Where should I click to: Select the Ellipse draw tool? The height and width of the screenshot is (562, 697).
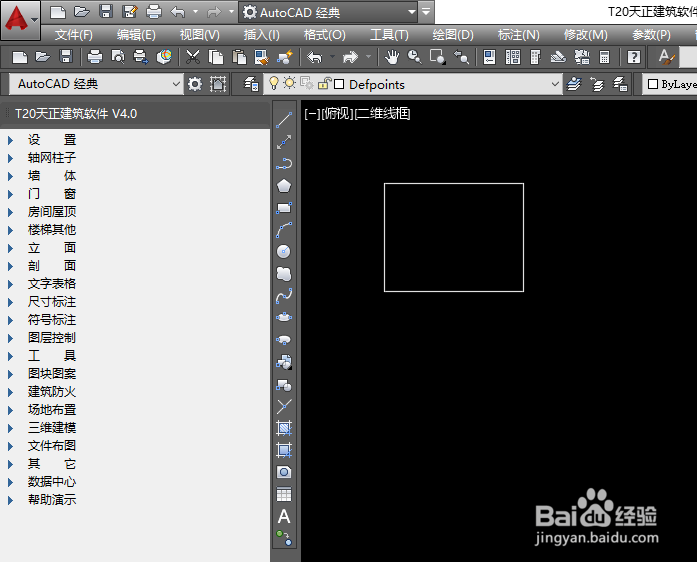pos(284,317)
